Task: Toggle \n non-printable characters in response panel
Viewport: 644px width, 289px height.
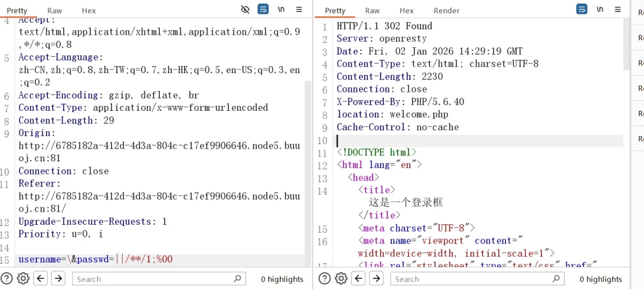Action: (600, 9)
